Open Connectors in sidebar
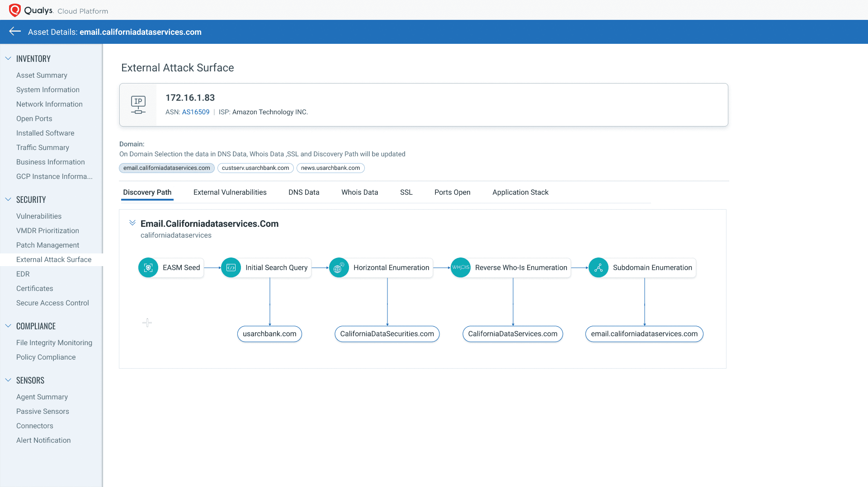The image size is (868, 487). pos(35,426)
